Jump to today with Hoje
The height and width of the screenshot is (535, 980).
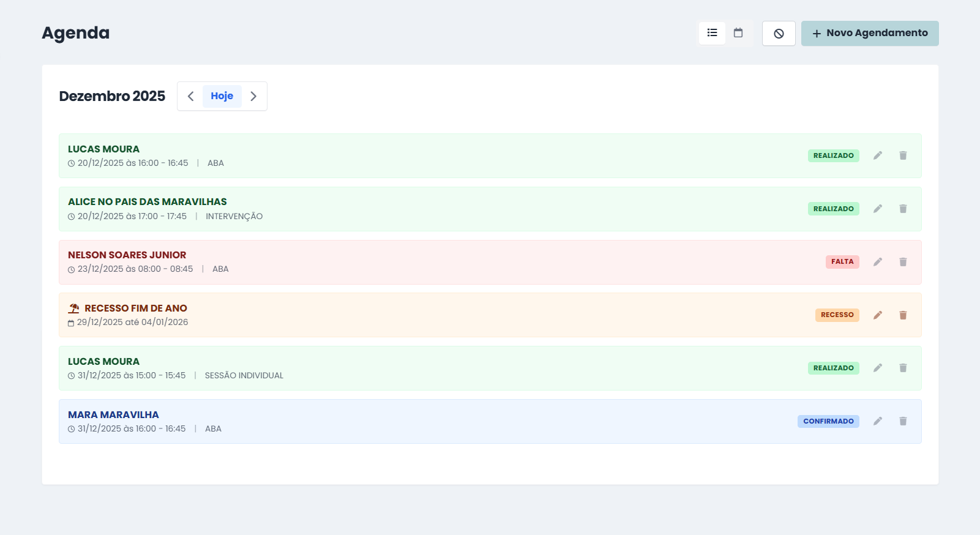click(x=222, y=96)
